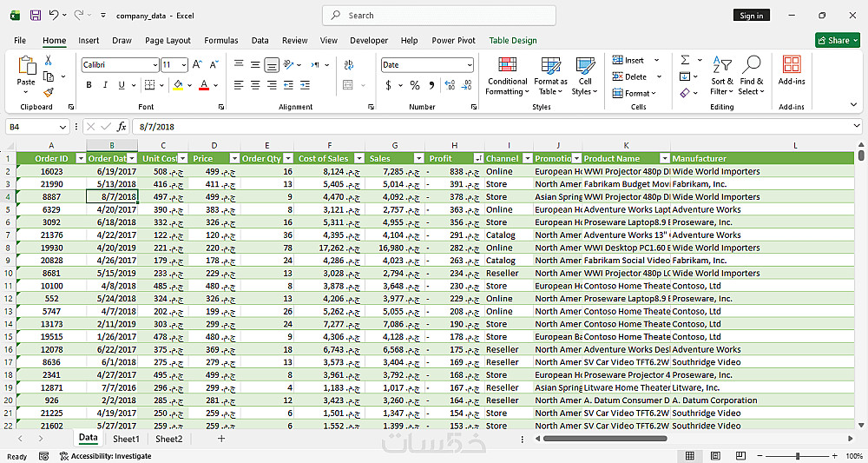This screenshot has width=868, height=463.
Task: Switch to the Insert ribbon tab
Action: pyautogui.click(x=89, y=41)
